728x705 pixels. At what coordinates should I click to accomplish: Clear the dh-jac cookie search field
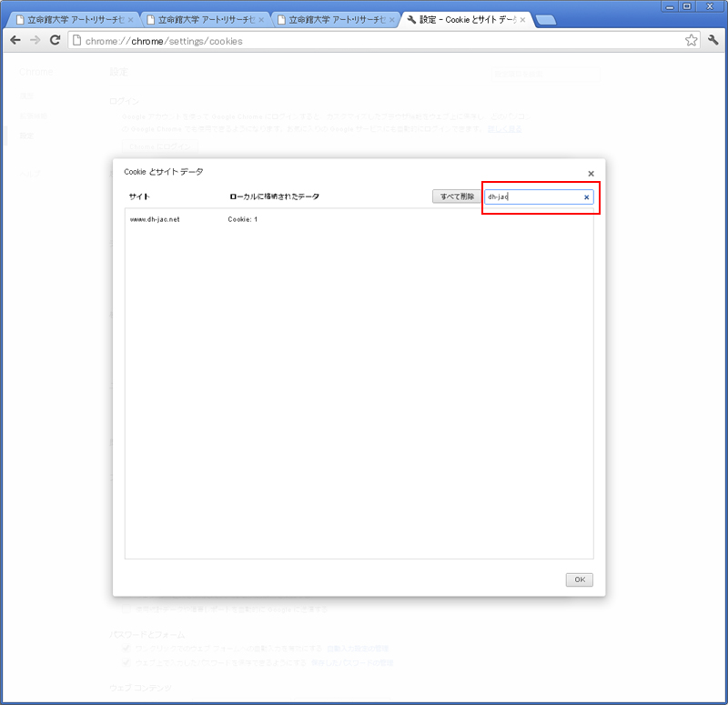(586, 197)
